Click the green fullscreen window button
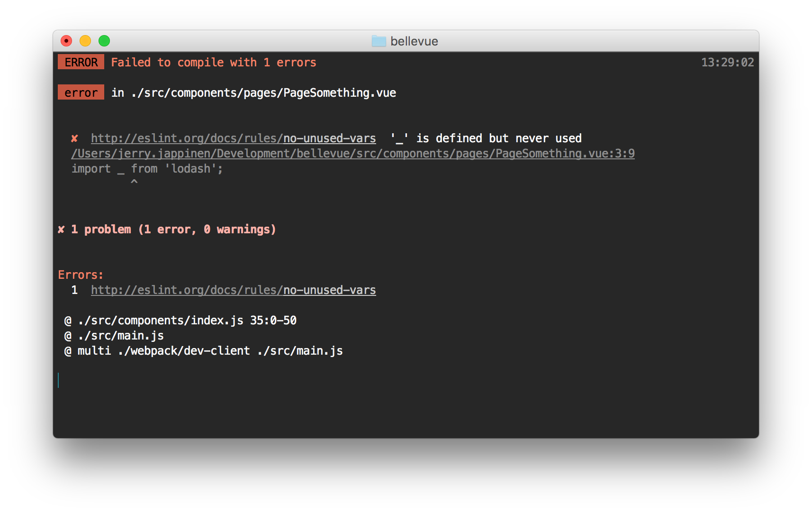 coord(104,41)
